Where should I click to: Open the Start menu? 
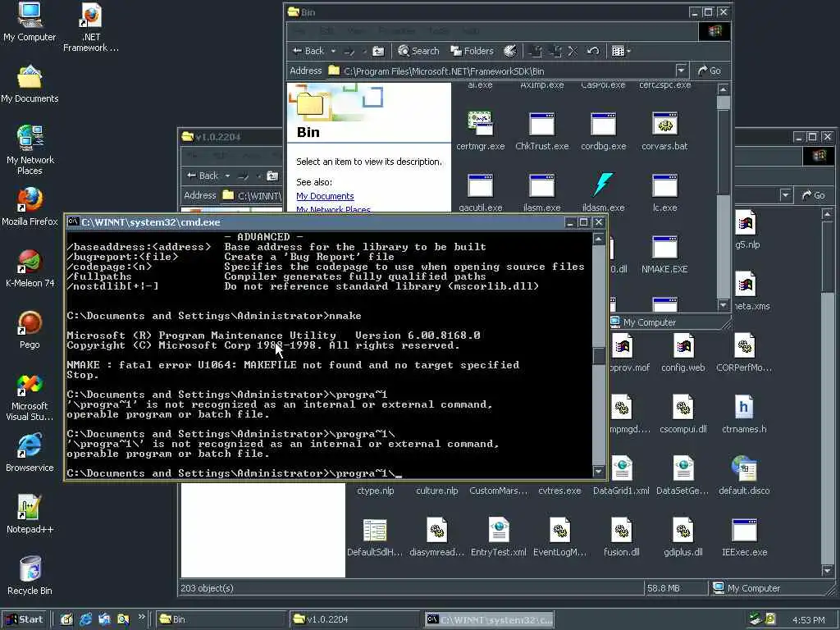[25, 619]
